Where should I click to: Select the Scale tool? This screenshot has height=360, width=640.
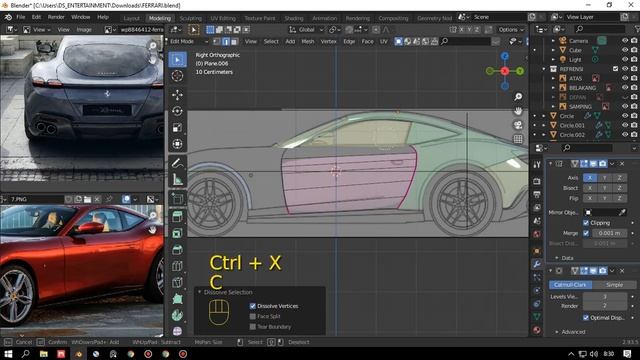[x=177, y=128]
